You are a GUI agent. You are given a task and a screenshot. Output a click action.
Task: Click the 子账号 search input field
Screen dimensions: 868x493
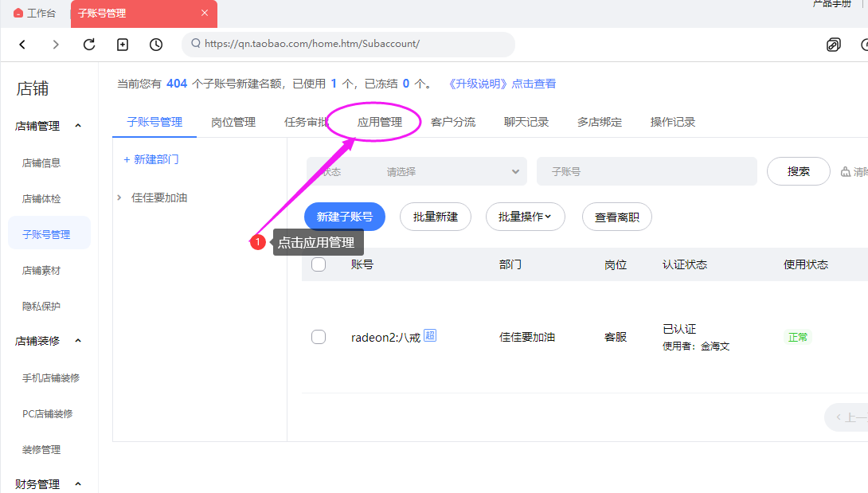tap(647, 171)
